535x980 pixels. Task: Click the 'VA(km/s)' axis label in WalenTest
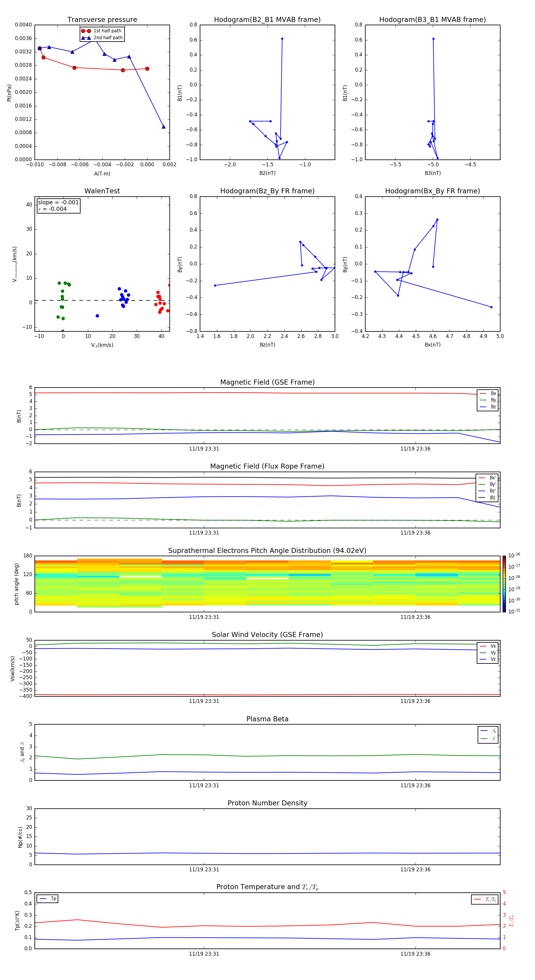[x=102, y=345]
